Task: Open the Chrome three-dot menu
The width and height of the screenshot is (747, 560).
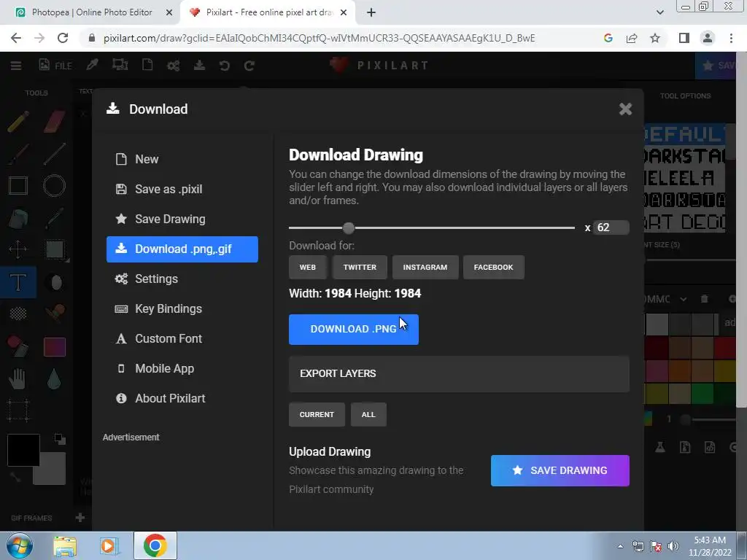Action: (731, 38)
